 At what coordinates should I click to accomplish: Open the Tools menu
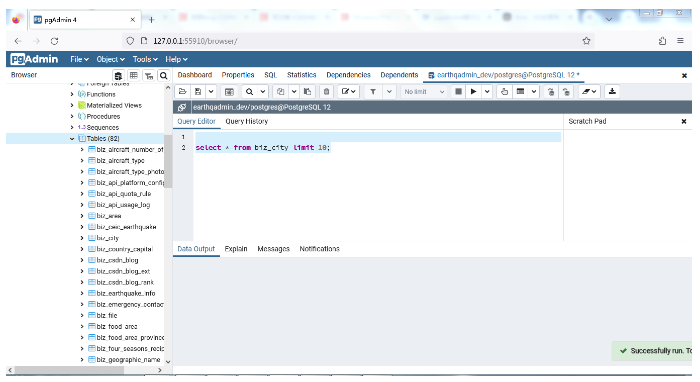pos(145,59)
